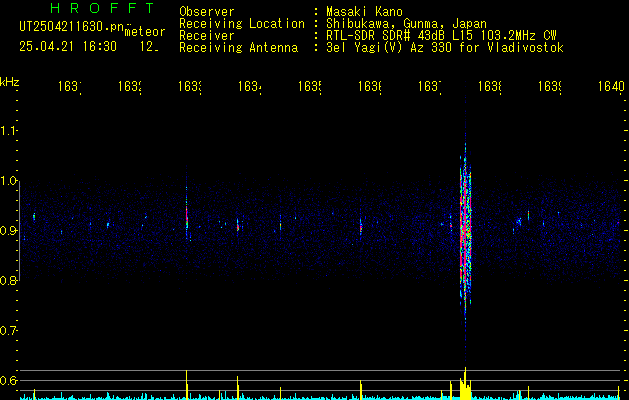The image size is (629, 400).
Task: Click the 1640 time axis label
Action: click(611, 86)
